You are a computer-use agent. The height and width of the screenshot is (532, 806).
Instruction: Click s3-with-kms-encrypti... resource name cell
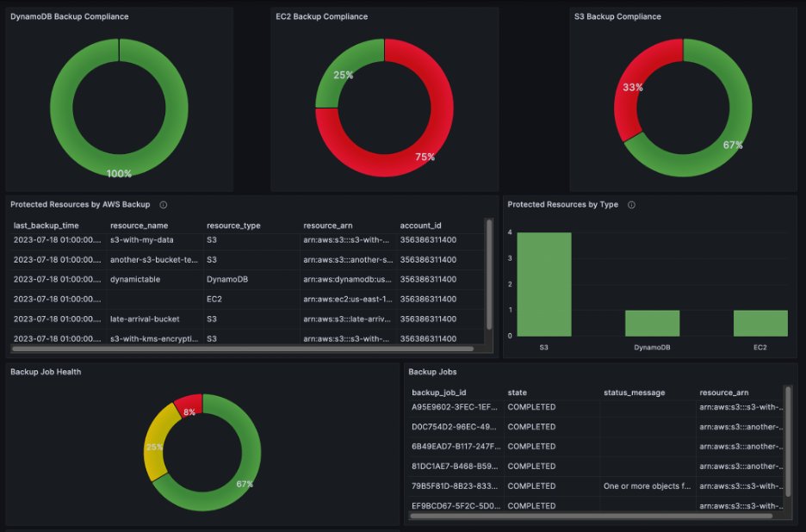[x=154, y=338]
